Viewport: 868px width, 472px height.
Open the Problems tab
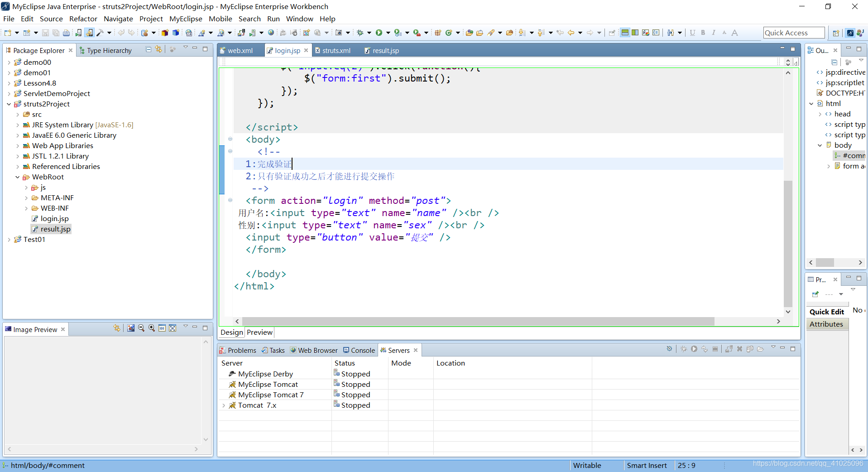click(238, 350)
